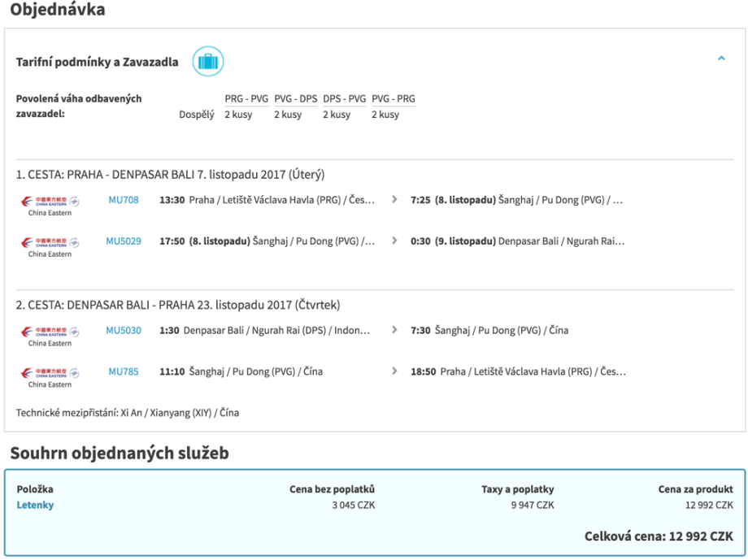
Task: Click the arrow in the 1:30 Denpasar departure row
Action: coord(395,331)
